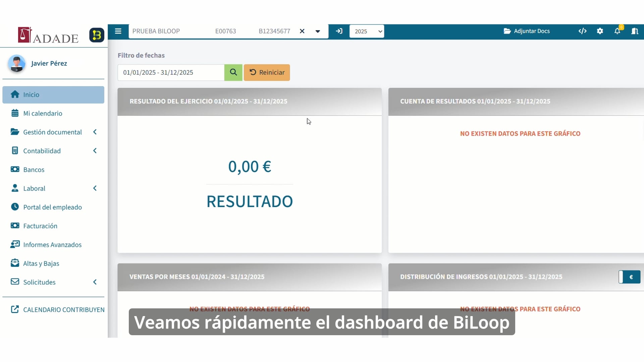Image resolution: width=644 pixels, height=362 pixels.
Task: Click the green search date filter button
Action: click(x=233, y=72)
